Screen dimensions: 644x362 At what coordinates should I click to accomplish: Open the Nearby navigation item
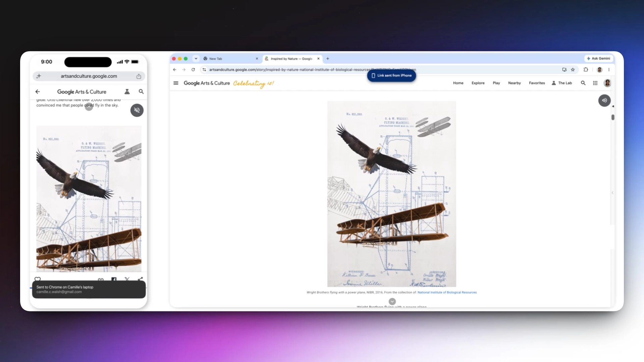[x=515, y=83]
